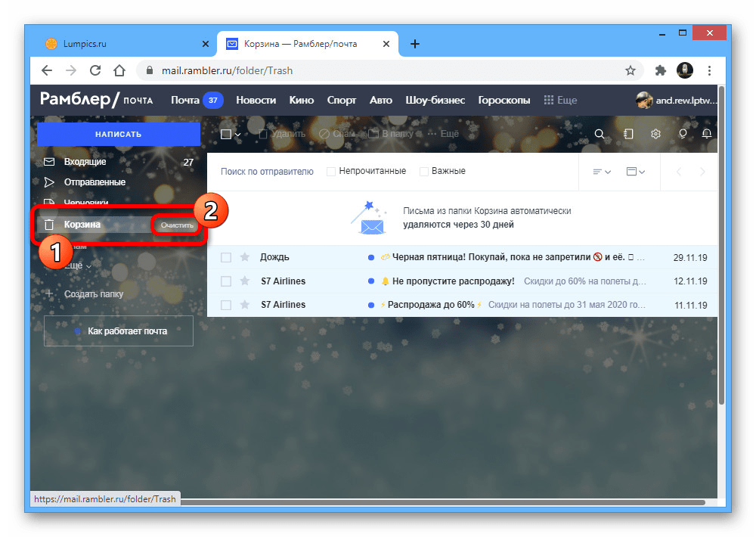Click the search magnifier icon in mail toolbar
The height and width of the screenshot is (537, 756).
[600, 134]
